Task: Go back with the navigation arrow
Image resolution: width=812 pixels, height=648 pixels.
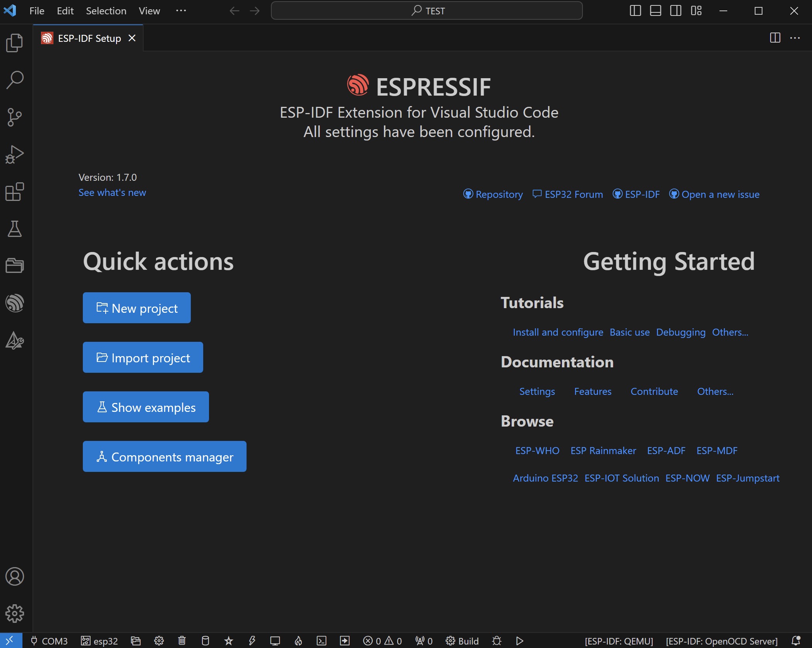Action: click(x=235, y=11)
